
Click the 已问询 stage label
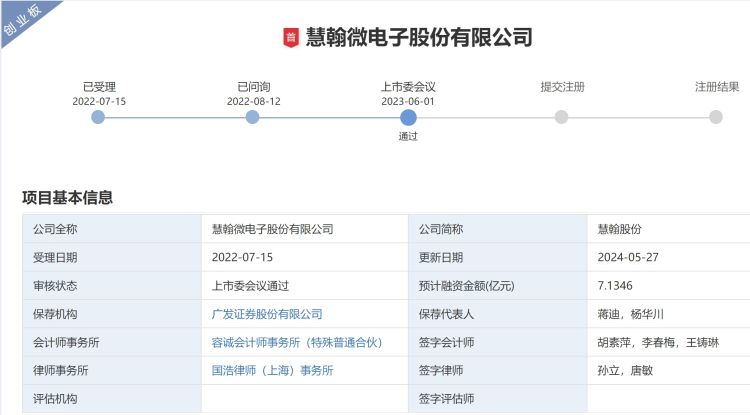tap(254, 87)
